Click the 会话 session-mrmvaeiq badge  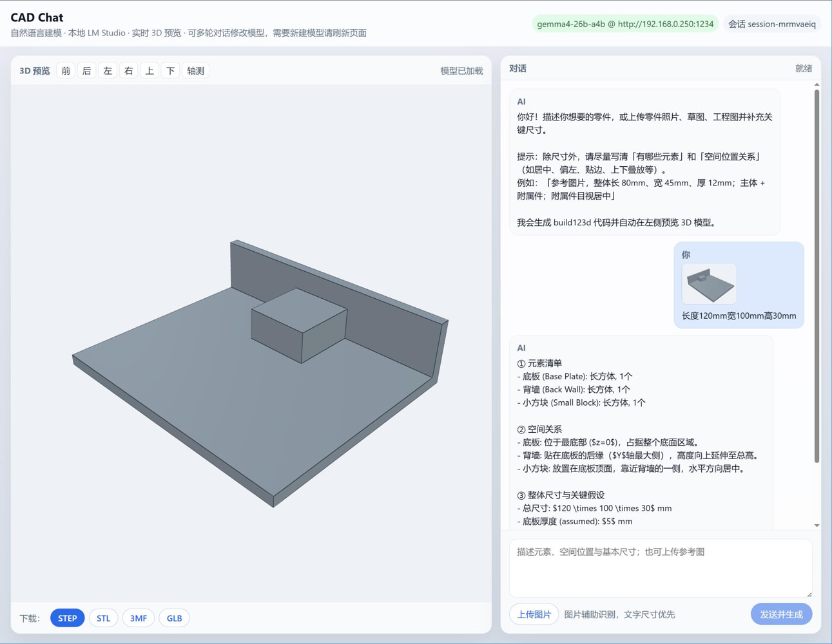tap(772, 24)
